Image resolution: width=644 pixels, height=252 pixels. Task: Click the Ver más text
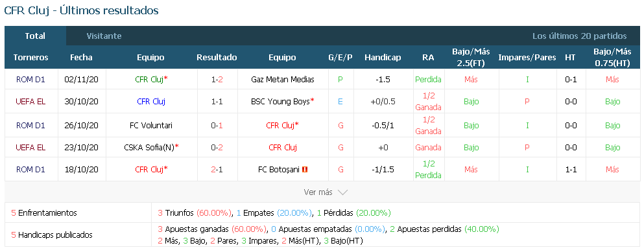(318, 192)
